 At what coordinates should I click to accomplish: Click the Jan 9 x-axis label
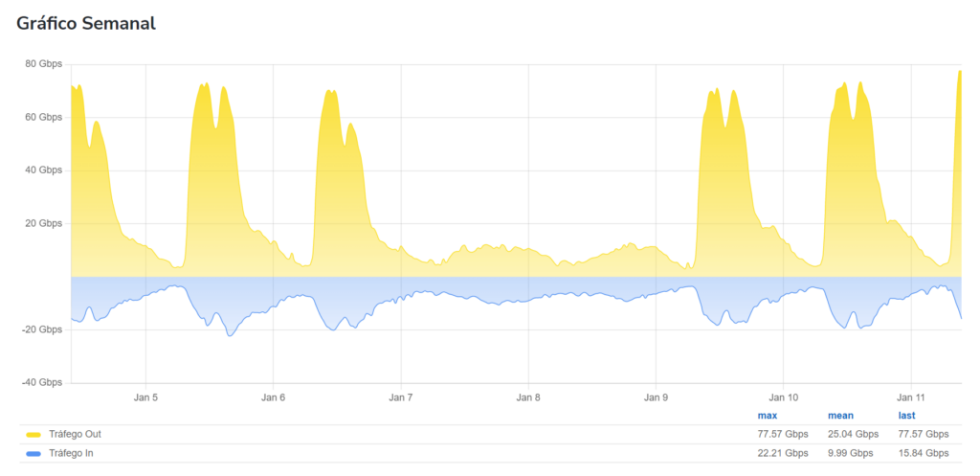point(656,397)
